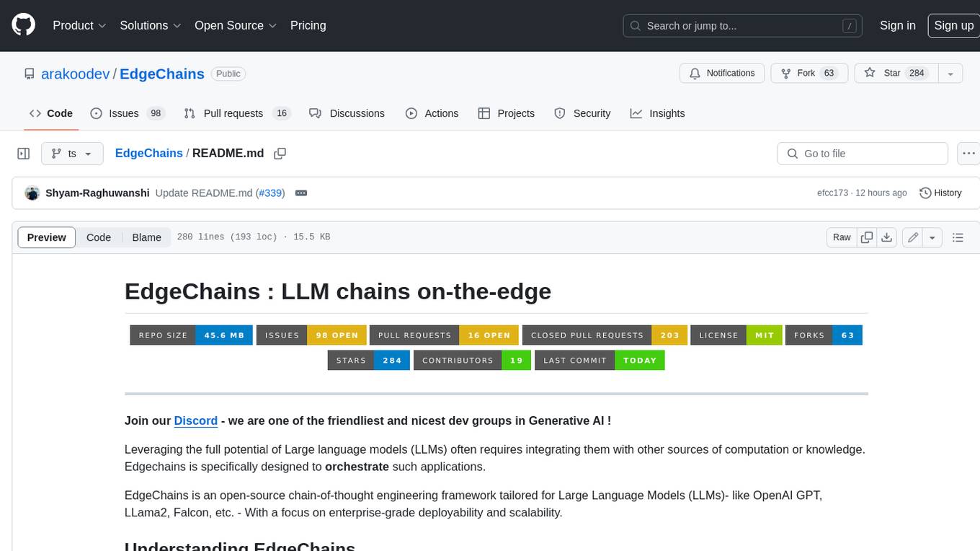This screenshot has height=551, width=980.
Task: Click the Contributors 19 badge
Action: tap(472, 361)
